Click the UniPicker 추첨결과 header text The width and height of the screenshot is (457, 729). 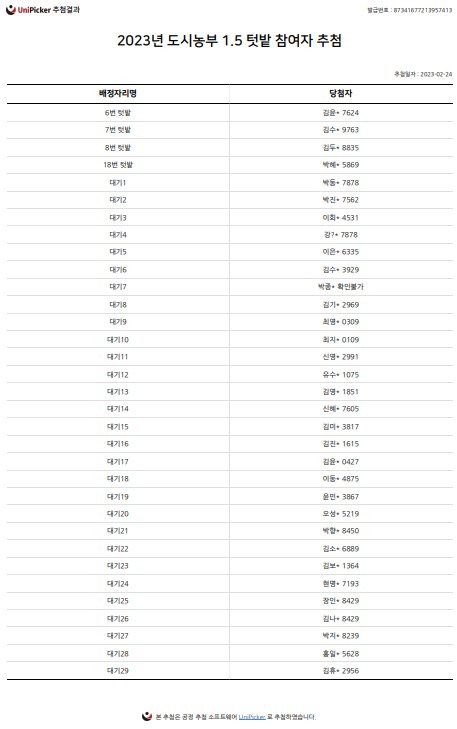49,10
